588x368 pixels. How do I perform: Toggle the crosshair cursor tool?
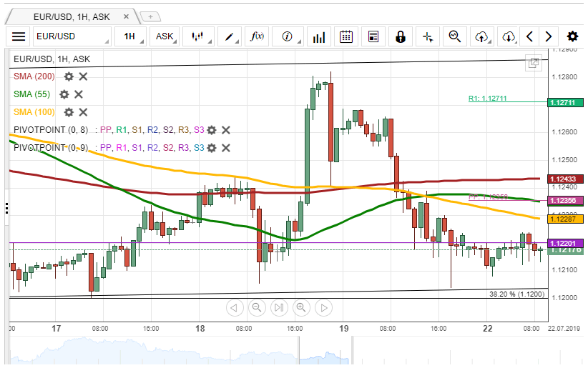[428, 36]
